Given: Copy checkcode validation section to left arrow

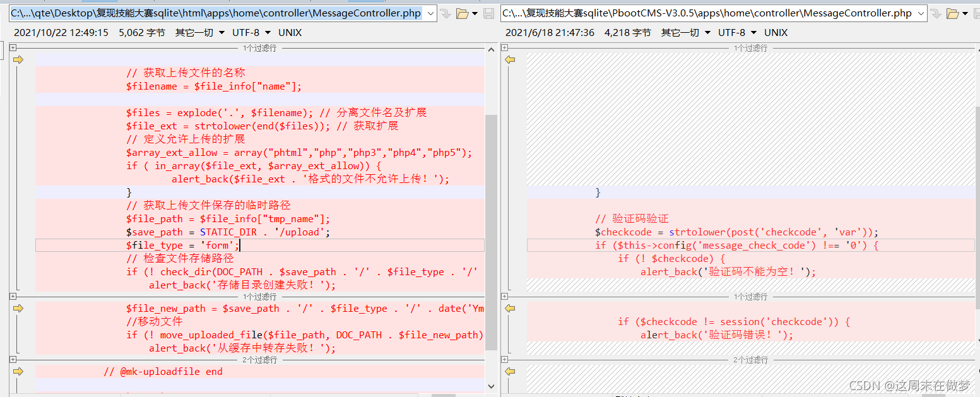Looking at the screenshot, I should (x=511, y=59).
